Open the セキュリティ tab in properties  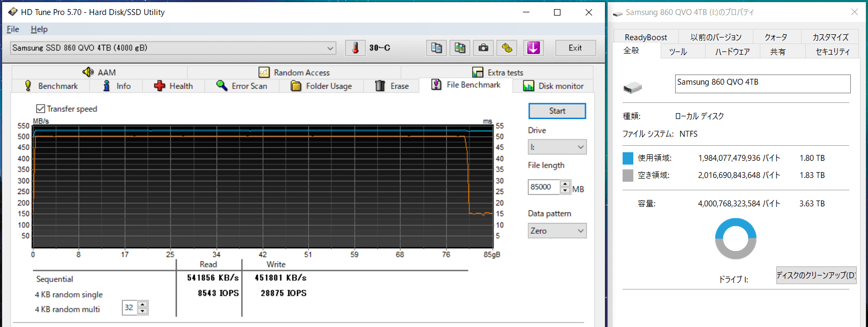pos(832,51)
